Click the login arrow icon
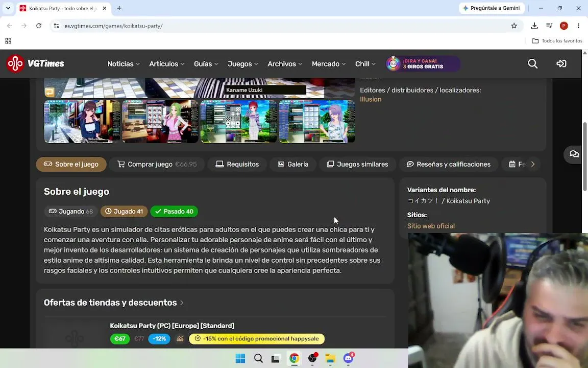 pyautogui.click(x=561, y=64)
